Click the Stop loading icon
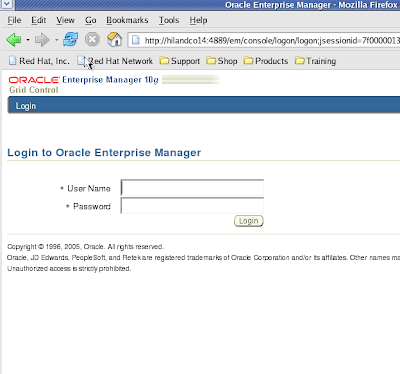 pyautogui.click(x=92, y=40)
